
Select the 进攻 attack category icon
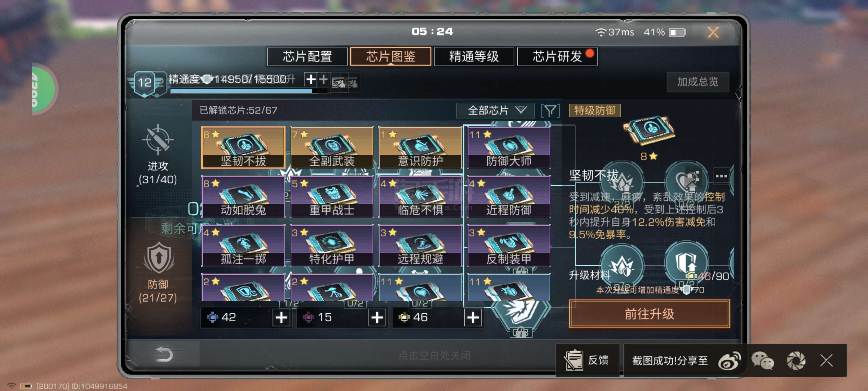pos(158,140)
